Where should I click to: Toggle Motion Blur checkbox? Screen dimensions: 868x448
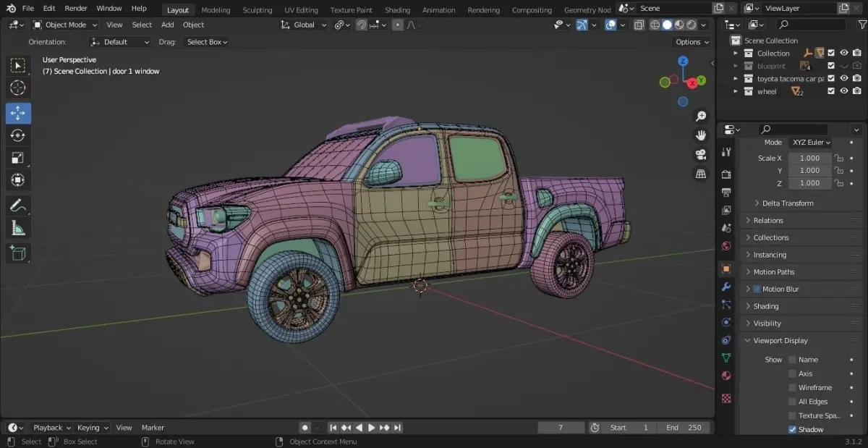(757, 289)
